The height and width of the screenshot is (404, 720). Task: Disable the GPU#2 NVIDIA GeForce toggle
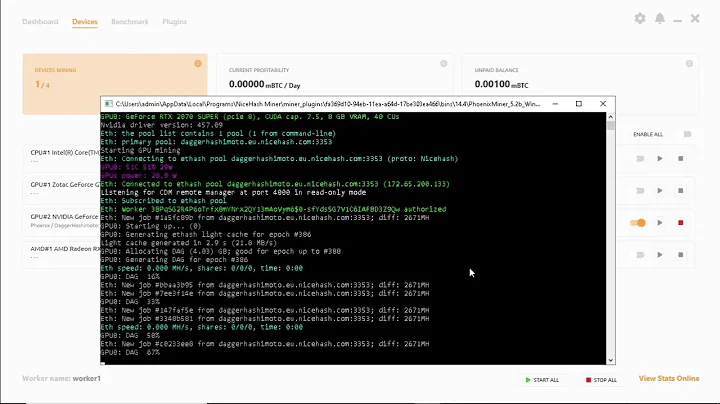(638, 223)
